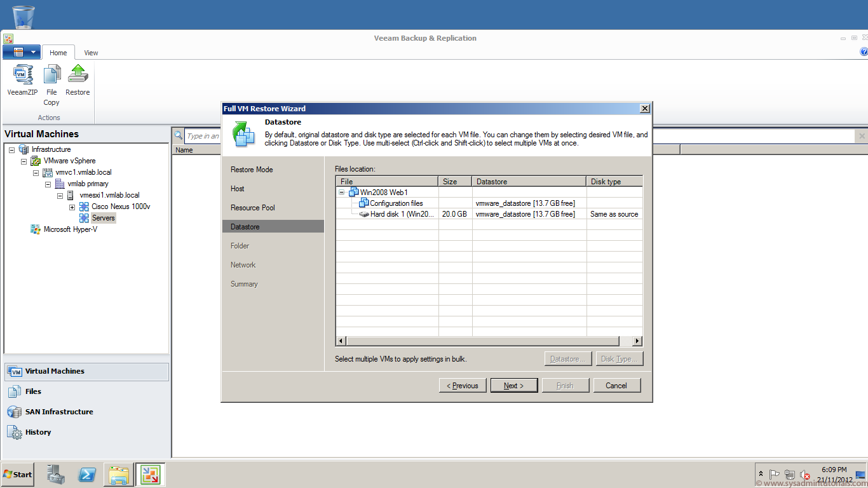Viewport: 868px width, 488px height.
Task: Click the File Copy ribbon icon
Action: 51,74
